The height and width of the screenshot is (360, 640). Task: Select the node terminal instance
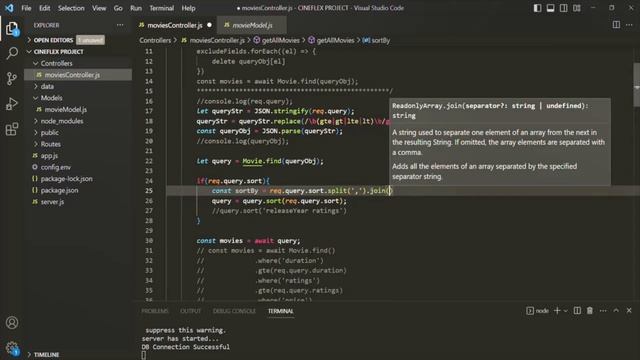[538, 311]
